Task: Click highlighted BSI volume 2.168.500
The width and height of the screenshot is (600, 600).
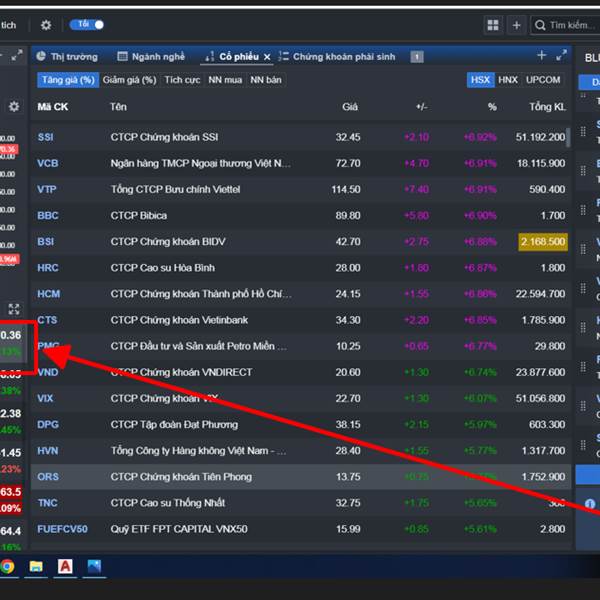Action: tap(543, 242)
